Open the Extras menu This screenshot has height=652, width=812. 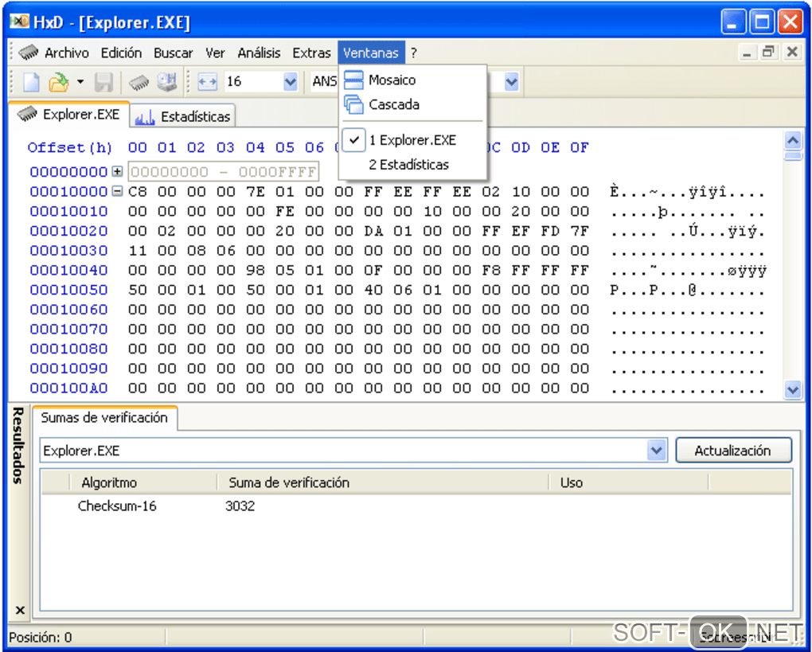tap(312, 53)
